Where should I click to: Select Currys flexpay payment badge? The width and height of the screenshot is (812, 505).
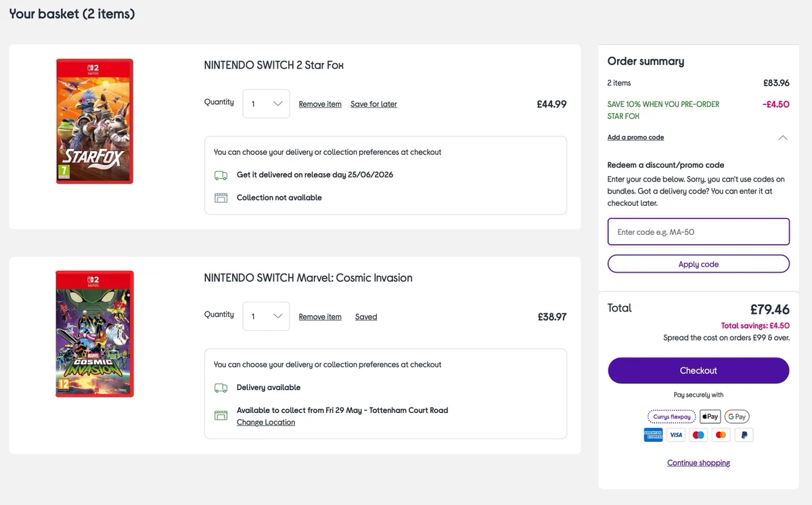[x=672, y=417]
